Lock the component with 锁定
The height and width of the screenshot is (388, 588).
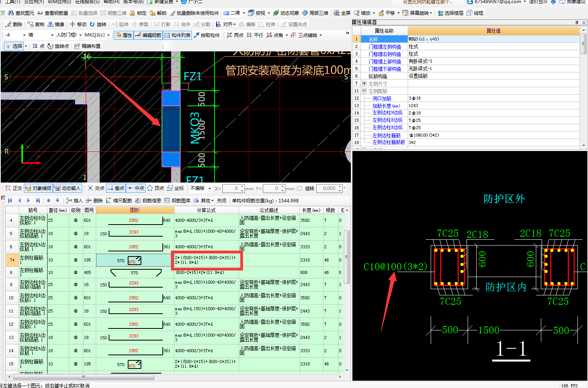click(138, 13)
